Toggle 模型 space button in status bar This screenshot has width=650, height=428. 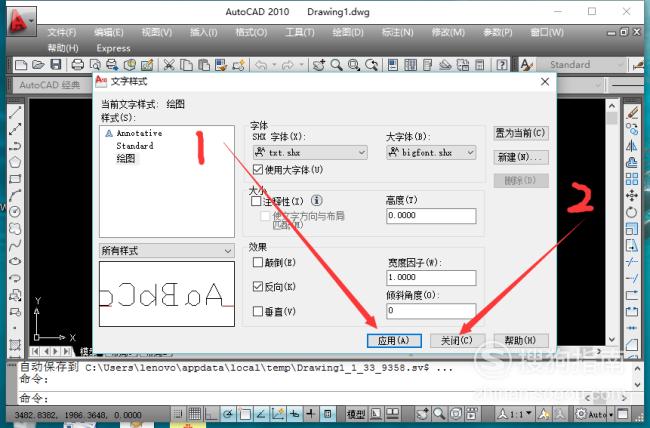[356, 413]
